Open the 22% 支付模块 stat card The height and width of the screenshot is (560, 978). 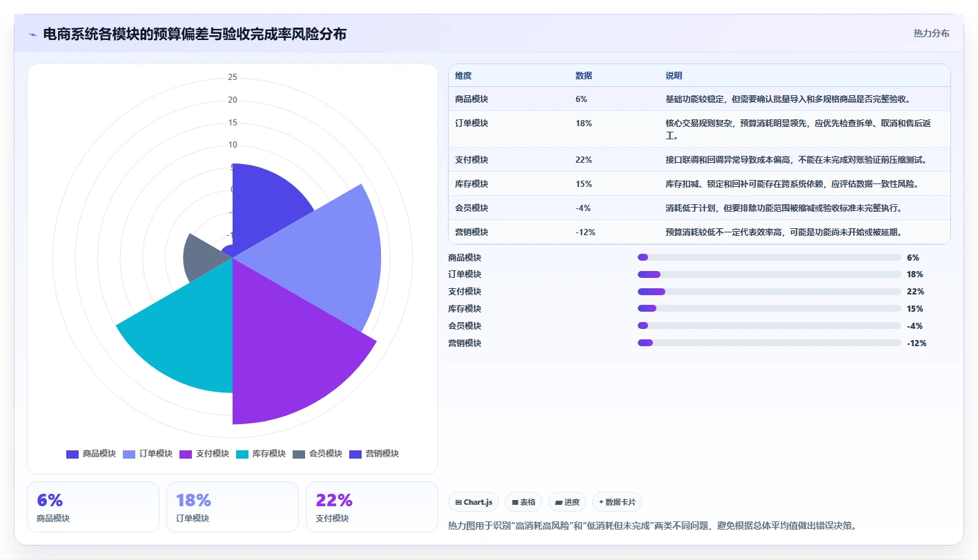(372, 507)
